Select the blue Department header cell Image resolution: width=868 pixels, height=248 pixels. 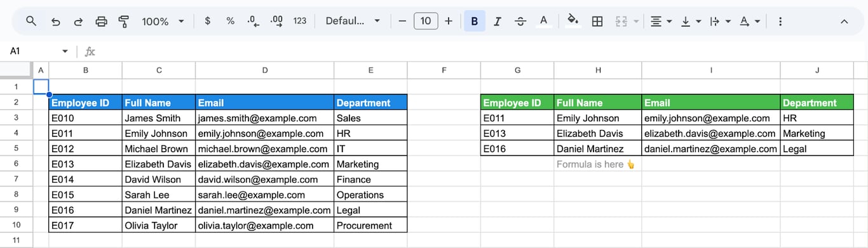tap(370, 102)
